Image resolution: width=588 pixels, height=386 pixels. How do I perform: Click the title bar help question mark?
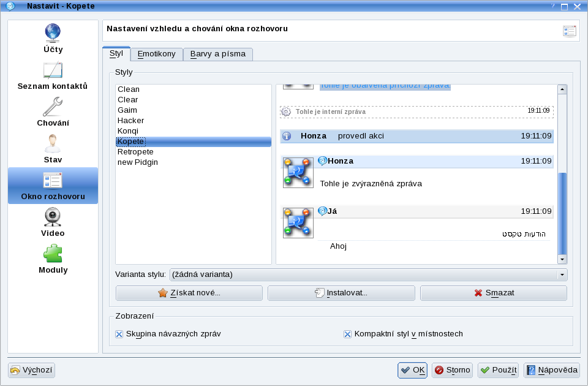[552, 6]
